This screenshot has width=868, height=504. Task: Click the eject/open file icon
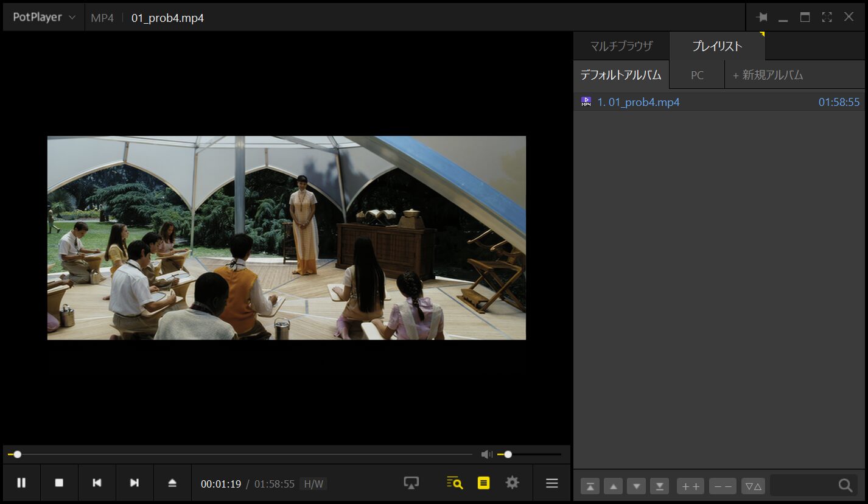[172, 483]
